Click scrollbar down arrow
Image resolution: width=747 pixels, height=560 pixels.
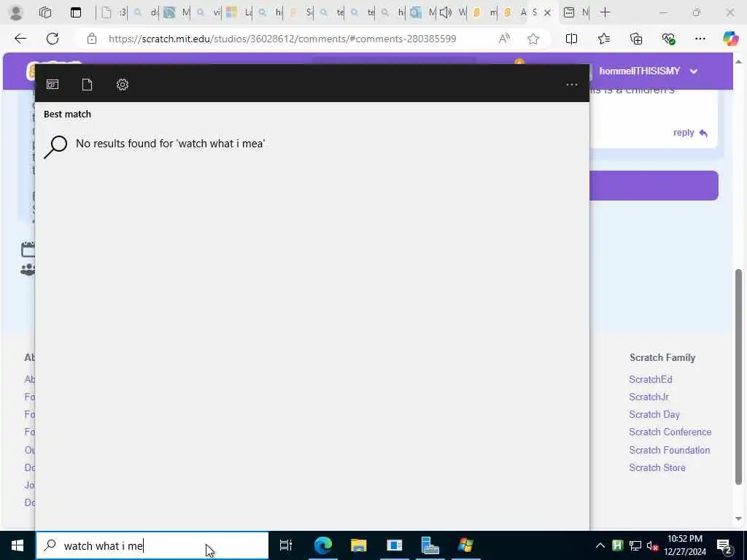point(738,518)
